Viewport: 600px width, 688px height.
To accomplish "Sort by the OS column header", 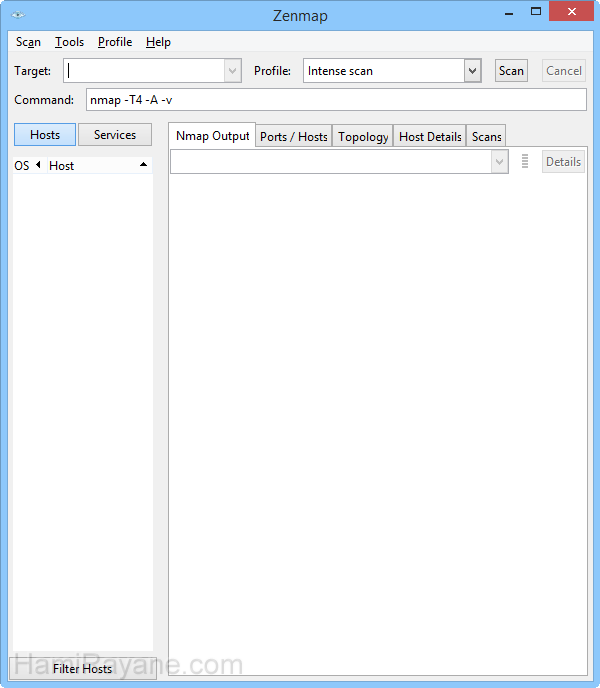I will coord(29,165).
